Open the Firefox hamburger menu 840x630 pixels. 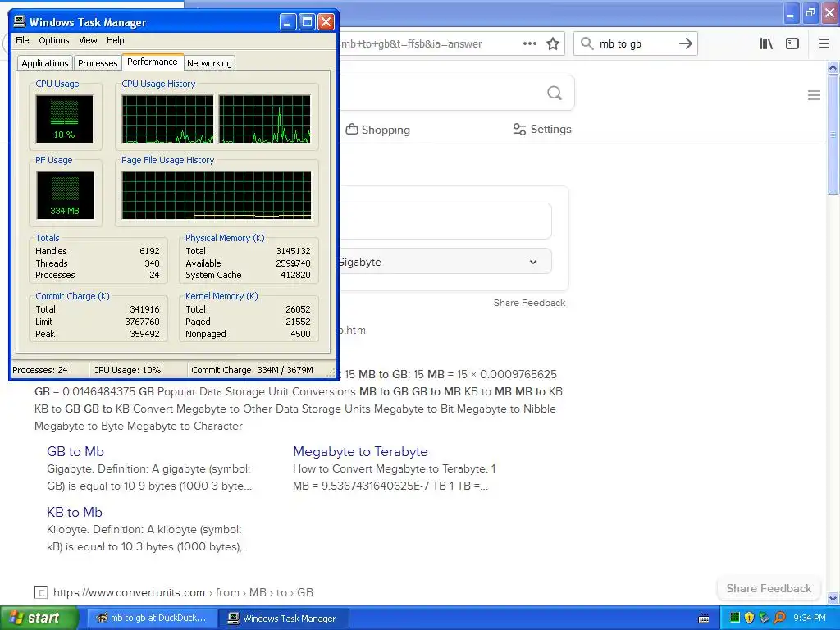[x=824, y=44]
